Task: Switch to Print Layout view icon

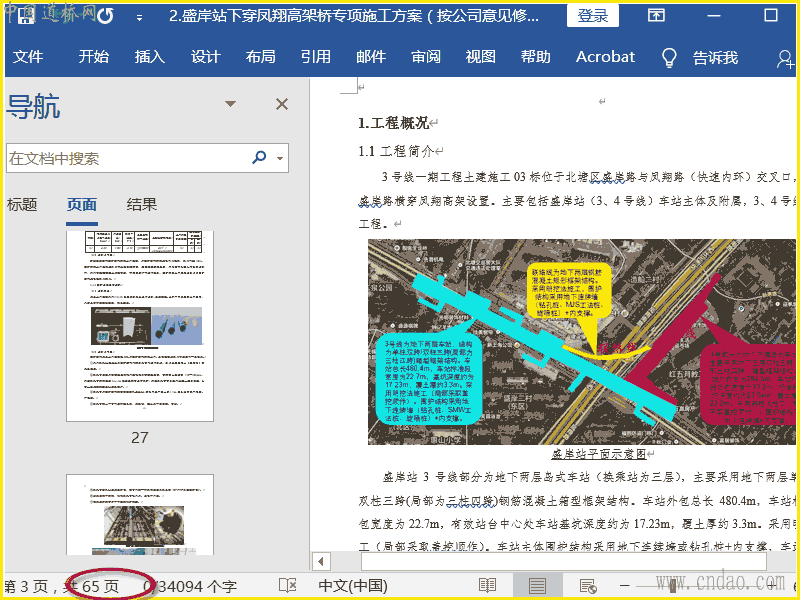Action: pyautogui.click(x=537, y=586)
